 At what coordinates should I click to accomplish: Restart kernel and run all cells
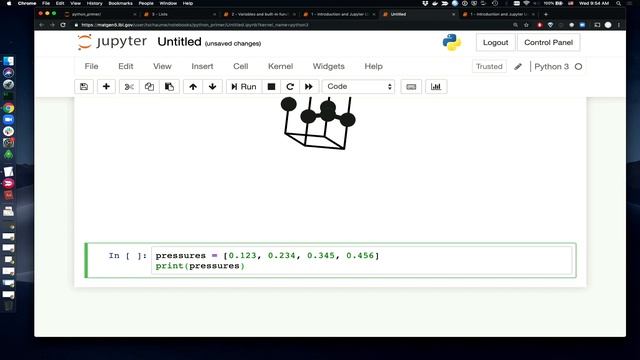[309, 87]
